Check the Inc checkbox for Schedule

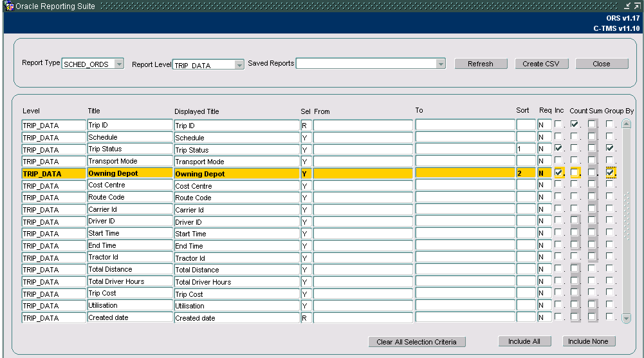click(x=558, y=136)
